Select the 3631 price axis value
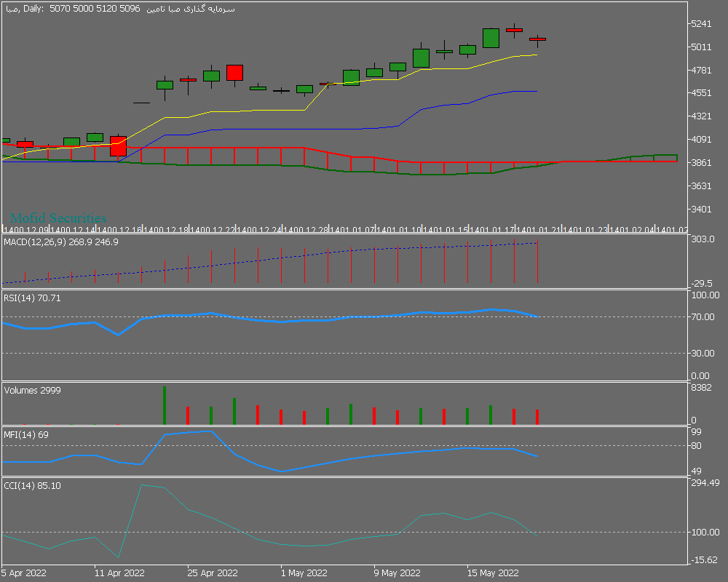 coord(701,186)
